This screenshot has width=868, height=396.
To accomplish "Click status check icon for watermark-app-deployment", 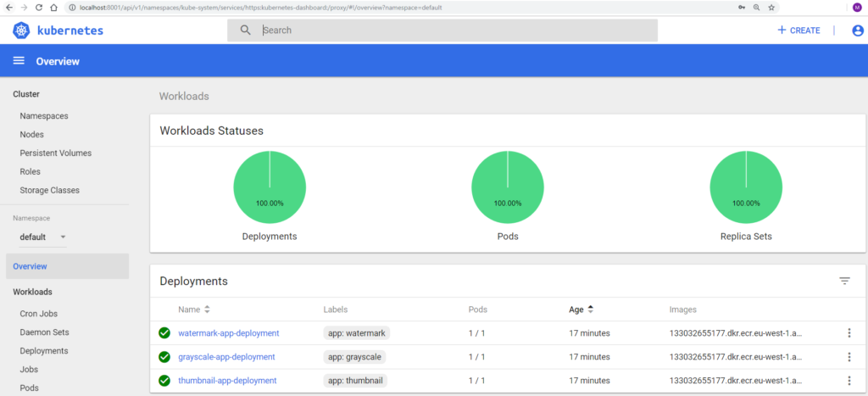I will [164, 333].
